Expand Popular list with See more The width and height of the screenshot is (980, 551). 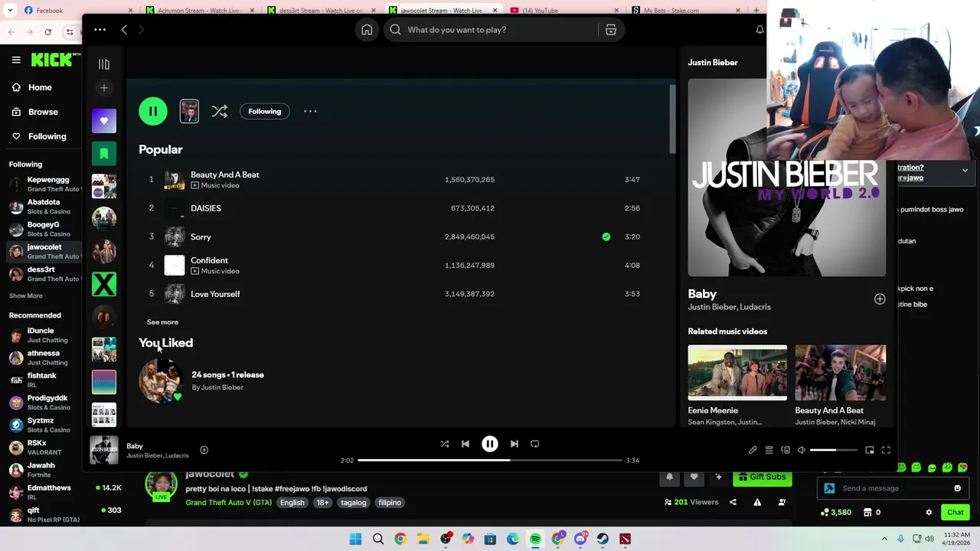(162, 322)
